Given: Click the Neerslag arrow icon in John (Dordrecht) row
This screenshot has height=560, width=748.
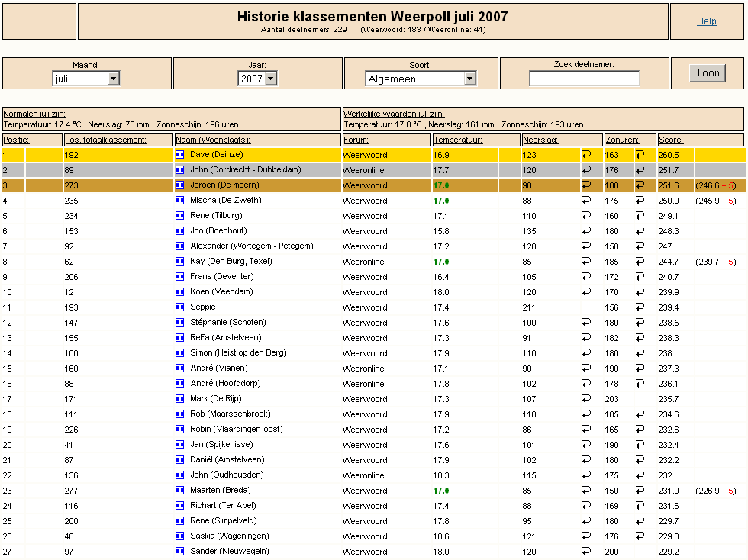Looking at the screenshot, I should pyautogui.click(x=586, y=170).
